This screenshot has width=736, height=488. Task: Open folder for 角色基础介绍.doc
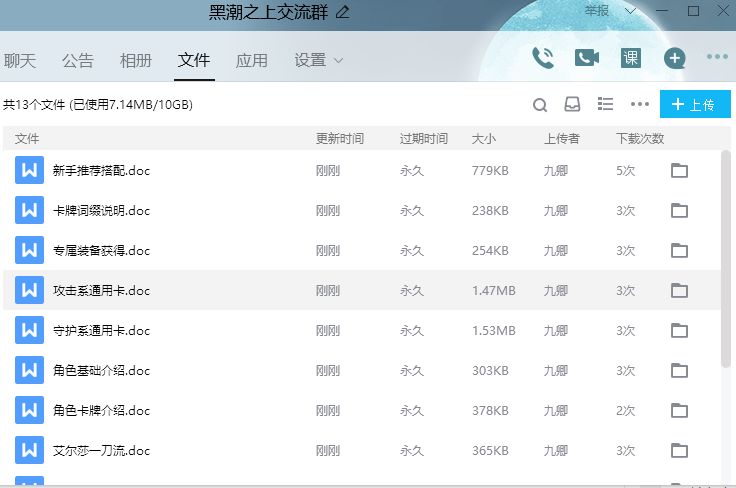(x=679, y=370)
